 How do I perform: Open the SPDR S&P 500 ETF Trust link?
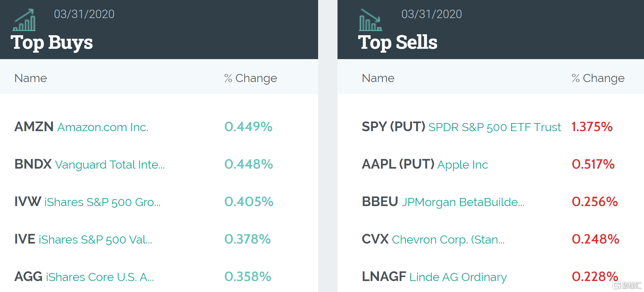click(495, 127)
